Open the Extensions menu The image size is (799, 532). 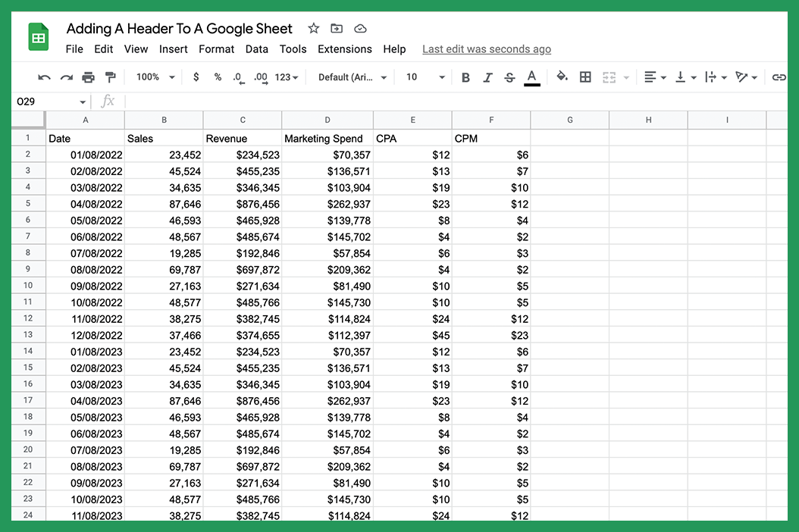(345, 49)
